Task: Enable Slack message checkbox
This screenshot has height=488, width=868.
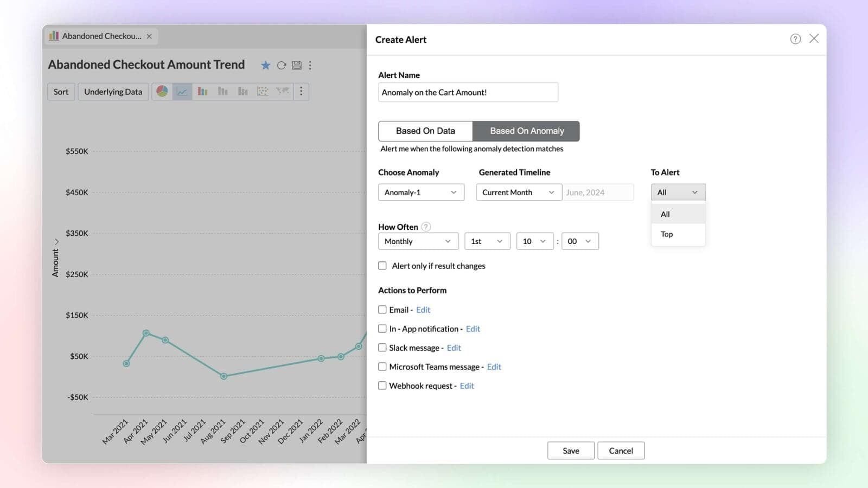Action: [382, 348]
